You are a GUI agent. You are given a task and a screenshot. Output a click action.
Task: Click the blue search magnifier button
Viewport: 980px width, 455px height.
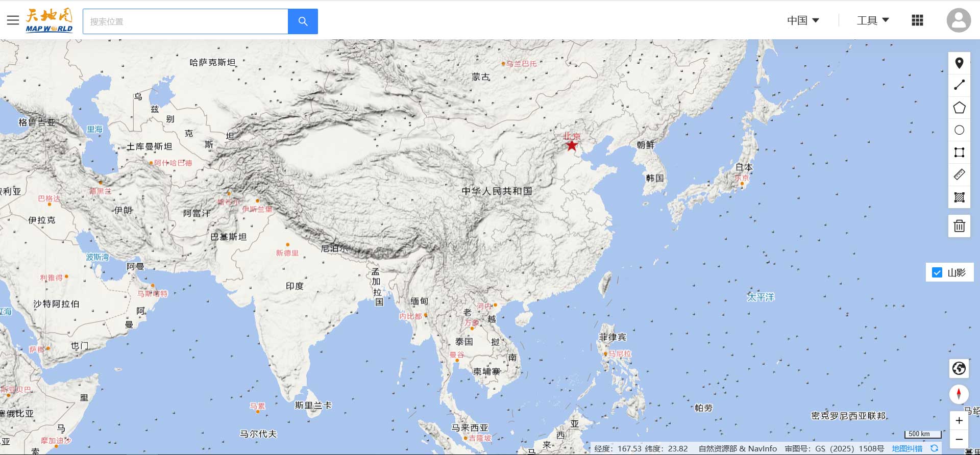pos(303,21)
